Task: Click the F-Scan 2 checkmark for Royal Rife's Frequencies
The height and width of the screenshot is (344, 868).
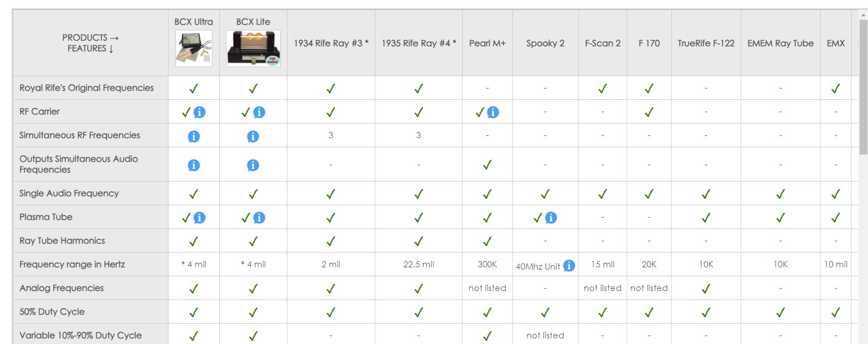Action: click(603, 88)
